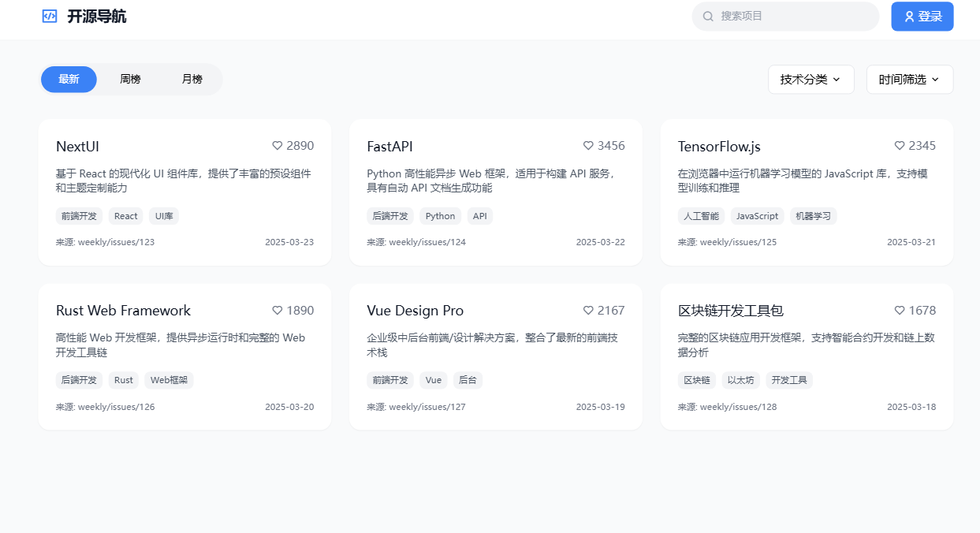The width and height of the screenshot is (980, 533).
Task: Select the UI库 tag
Action: click(164, 216)
